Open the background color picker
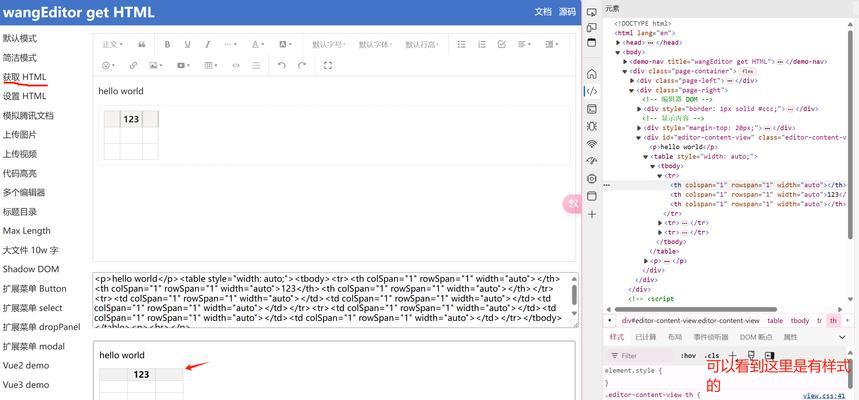859x400 pixels. coord(285,44)
